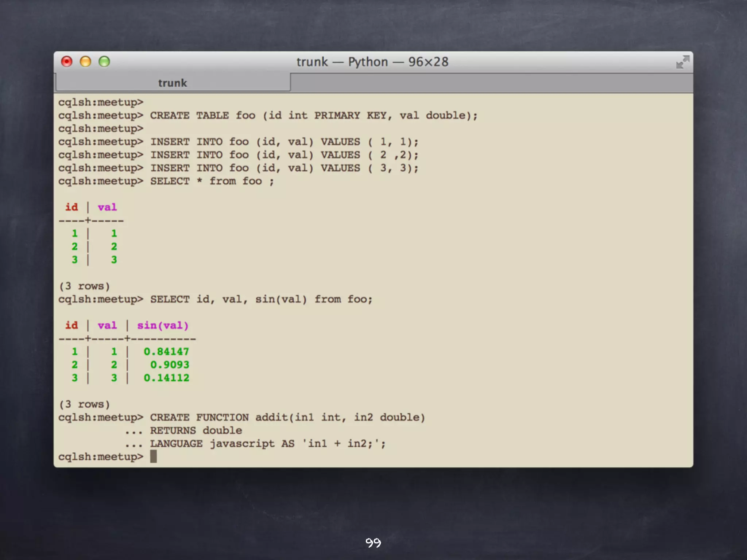Click the 0.84147 result value
747x560 pixels.
pos(166,351)
